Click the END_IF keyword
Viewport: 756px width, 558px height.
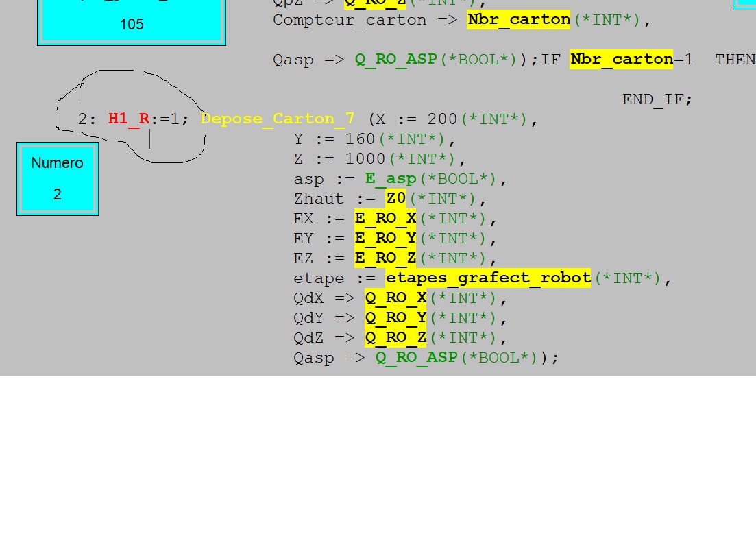[656, 99]
